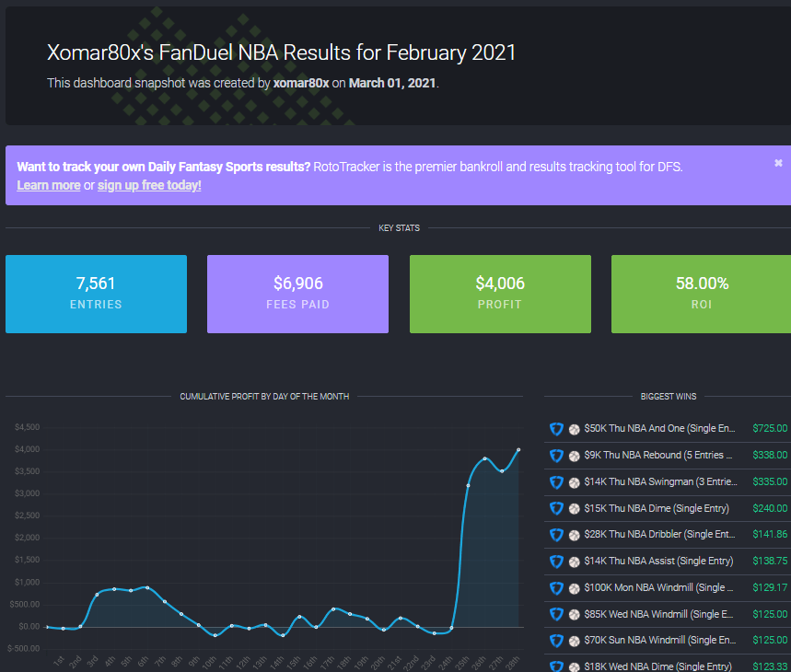
Task: Click the chart data point on the 25th
Action: click(x=468, y=485)
